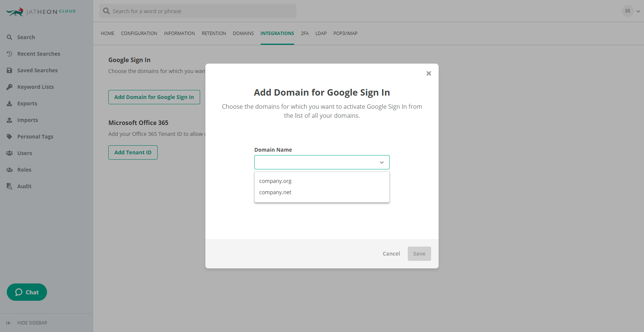Switch to the DOMAINS tab

(x=243, y=34)
